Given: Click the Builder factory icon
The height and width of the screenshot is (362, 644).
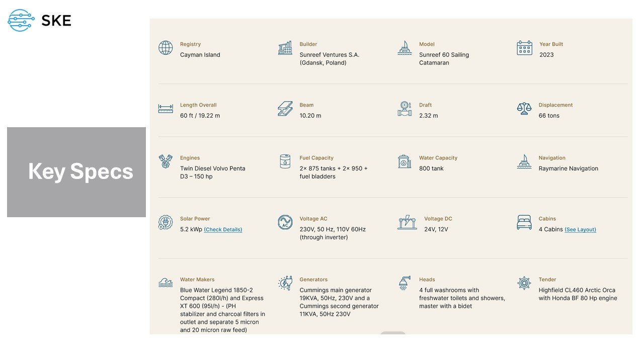Looking at the screenshot, I should (285, 48).
